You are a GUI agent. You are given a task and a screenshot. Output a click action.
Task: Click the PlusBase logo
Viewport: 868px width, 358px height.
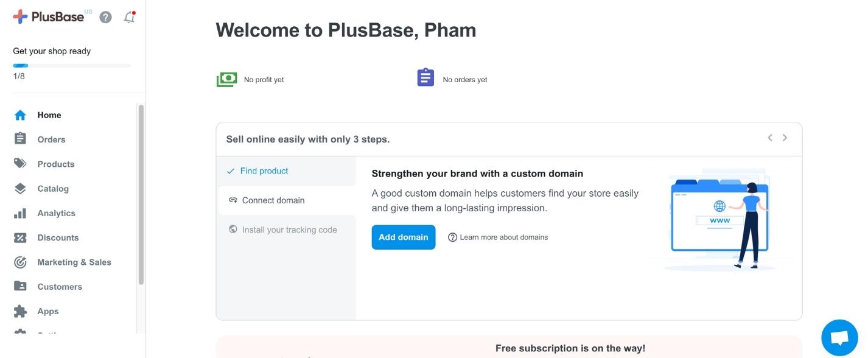[49, 17]
